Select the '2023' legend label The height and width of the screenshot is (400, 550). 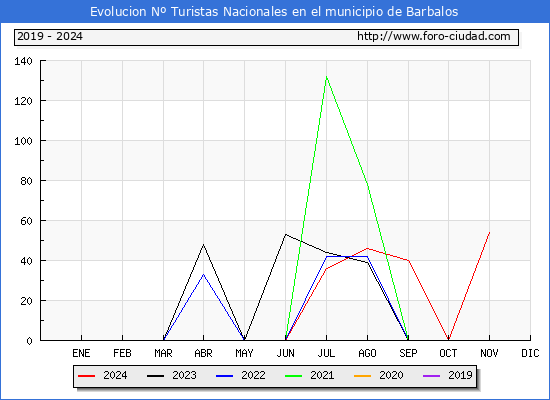pyautogui.click(x=184, y=375)
